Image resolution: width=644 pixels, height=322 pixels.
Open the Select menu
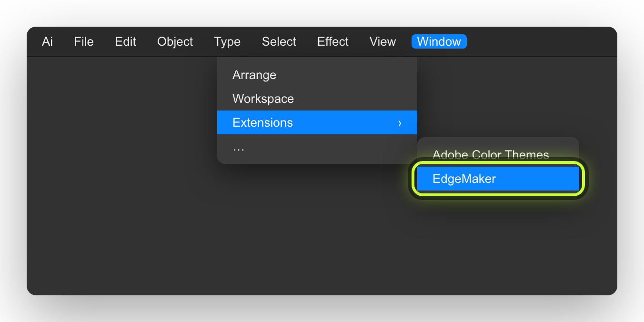(x=279, y=41)
